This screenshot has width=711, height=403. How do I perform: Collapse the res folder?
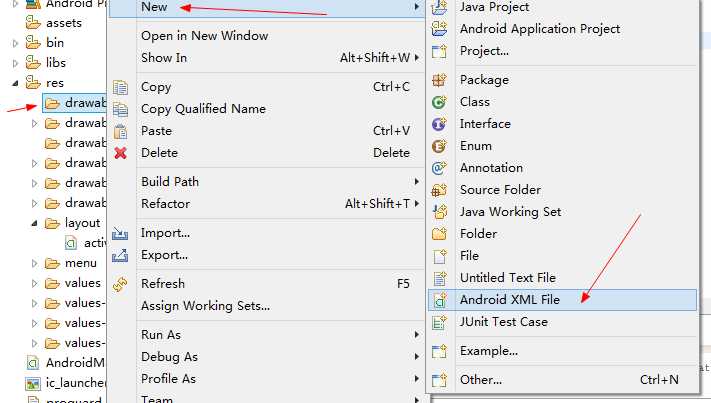point(15,83)
